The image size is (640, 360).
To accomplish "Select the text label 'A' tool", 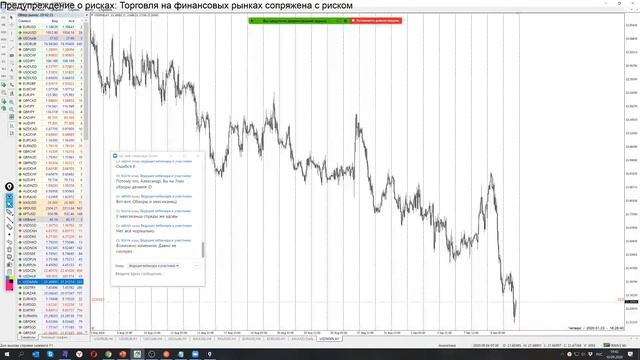I will (11, 70).
